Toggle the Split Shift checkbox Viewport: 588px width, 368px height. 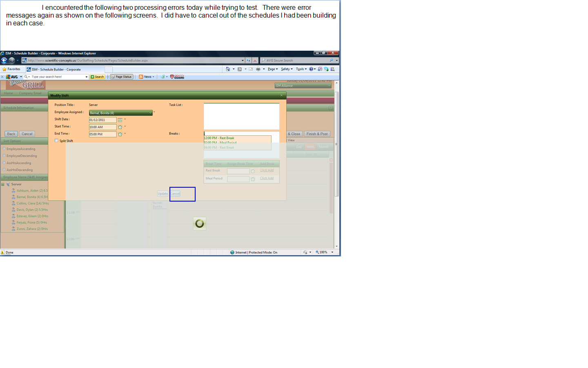56,141
